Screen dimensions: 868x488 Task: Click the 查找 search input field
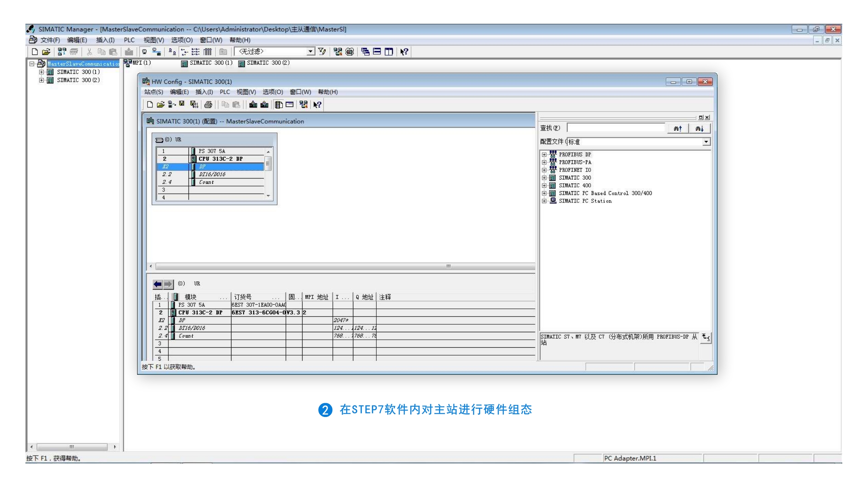[616, 128]
